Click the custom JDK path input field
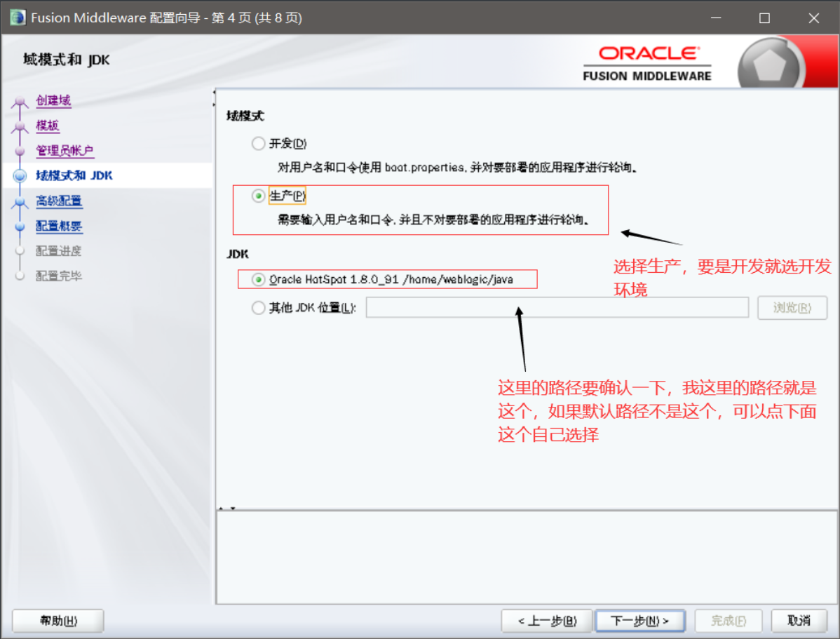The height and width of the screenshot is (639, 840). pyautogui.click(x=557, y=307)
